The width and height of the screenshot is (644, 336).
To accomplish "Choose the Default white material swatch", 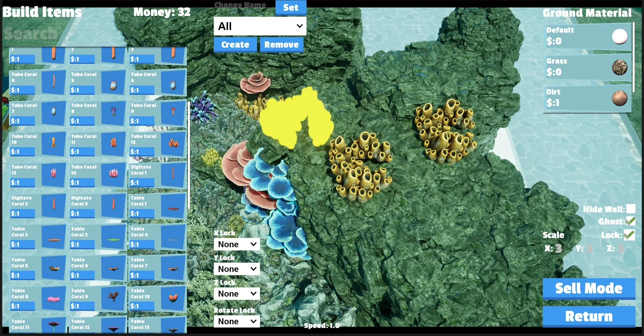I will coord(619,37).
